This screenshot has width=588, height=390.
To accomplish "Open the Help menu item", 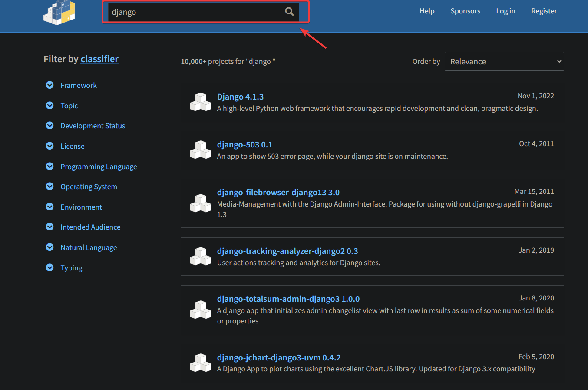I will click(427, 11).
